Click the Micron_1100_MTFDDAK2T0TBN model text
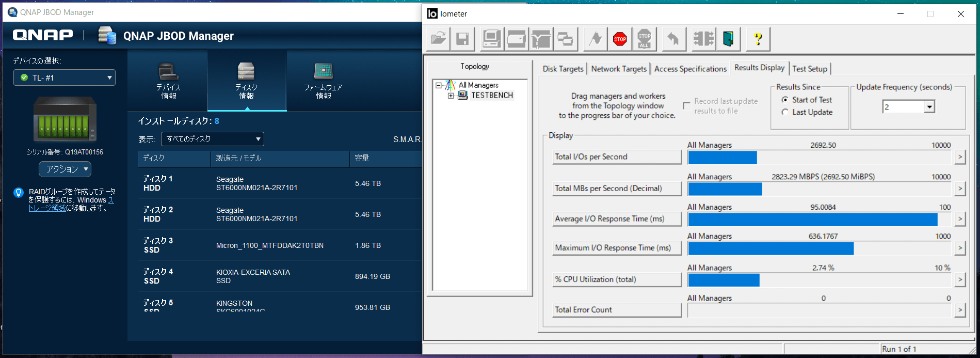 (x=270, y=245)
